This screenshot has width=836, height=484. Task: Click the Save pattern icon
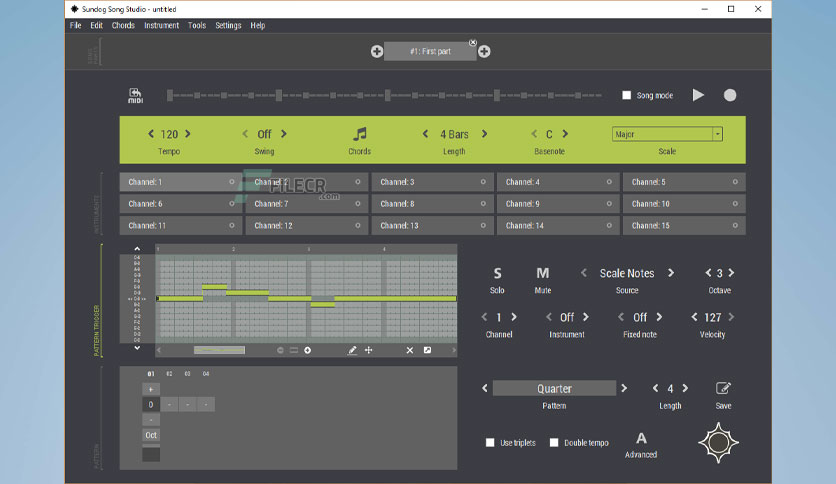pos(723,389)
